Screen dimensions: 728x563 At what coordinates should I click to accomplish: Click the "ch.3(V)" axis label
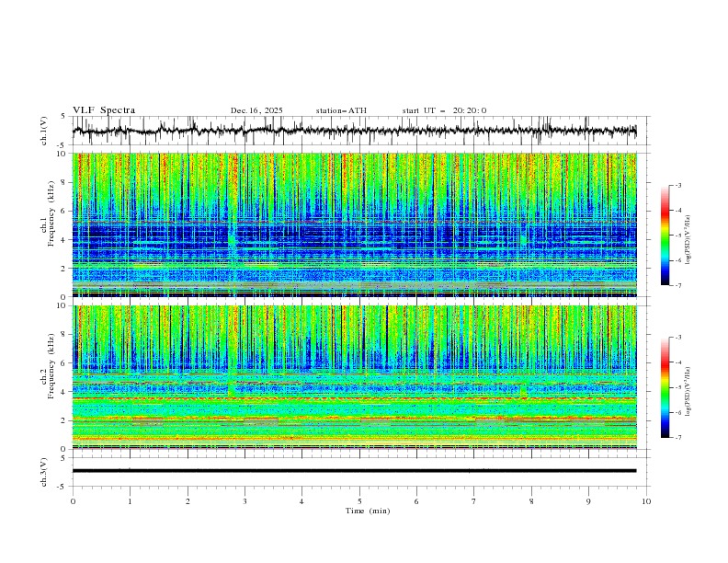pyautogui.click(x=44, y=472)
